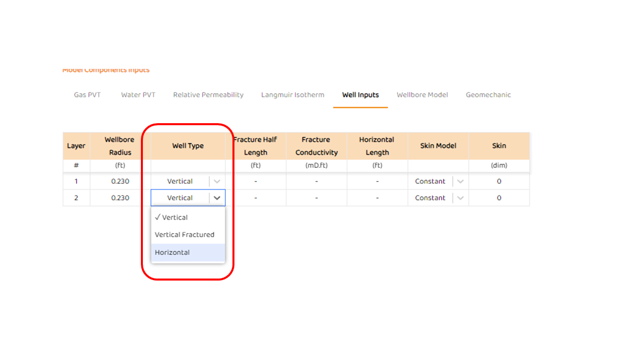This screenshot has width=644, height=362.
Task: Go to the Wellbore Model tab
Action: pos(422,95)
